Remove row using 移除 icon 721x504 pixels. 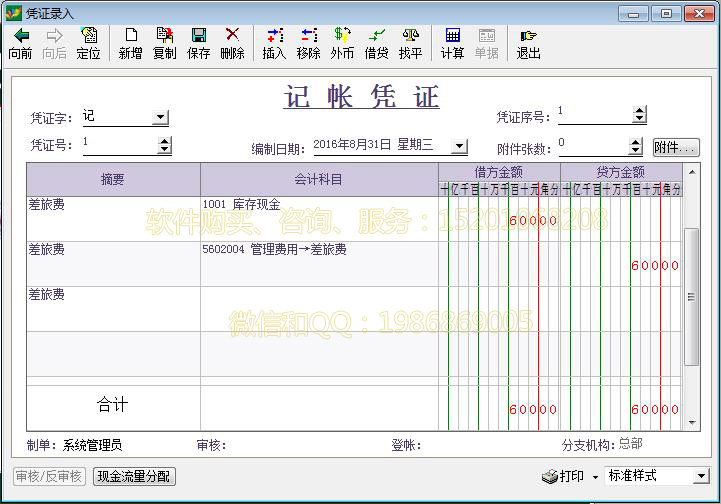coord(308,36)
